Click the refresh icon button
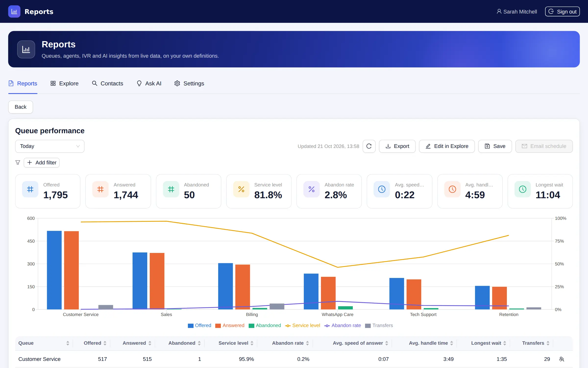The width and height of the screenshot is (588, 368). click(x=369, y=146)
